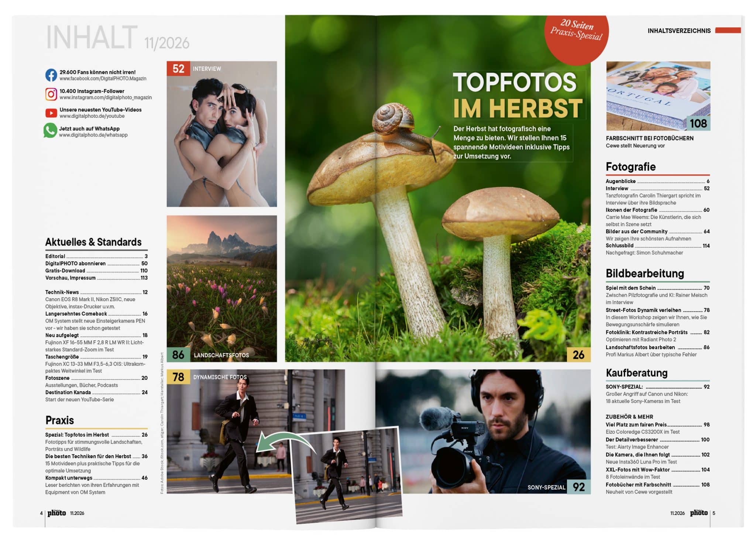Click the Destination Kanada entry
The width and height of the screenshot is (756, 543).
[96, 392]
